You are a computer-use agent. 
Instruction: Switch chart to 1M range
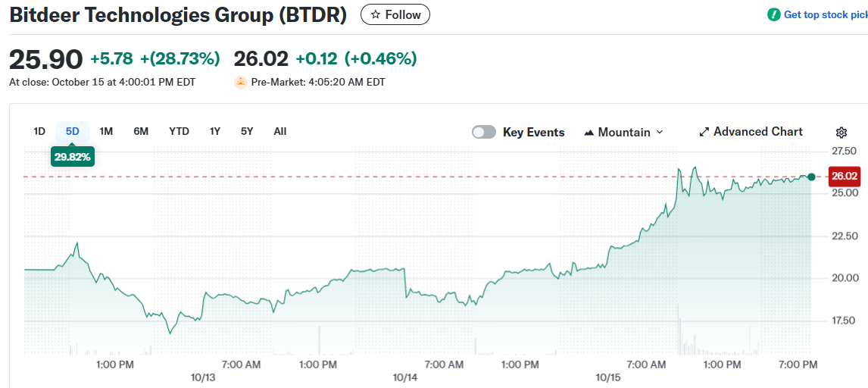point(106,131)
